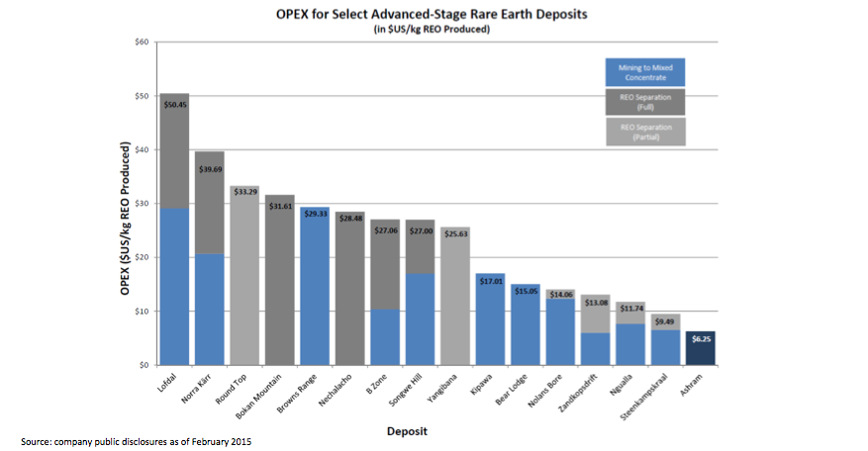Select the 'REO Separation (Full)' legend box
The height and width of the screenshot is (451, 868).
[644, 102]
